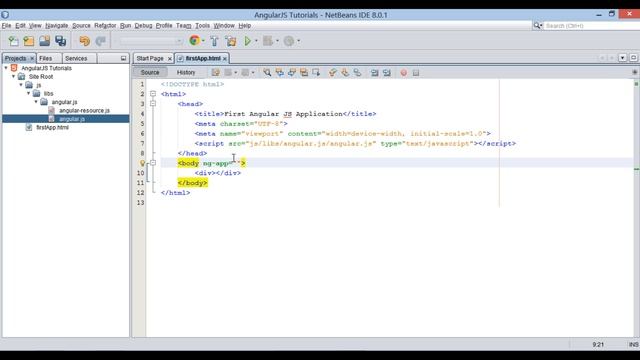Select the Chrome browser icon in toolbar

pyautogui.click(x=194, y=40)
